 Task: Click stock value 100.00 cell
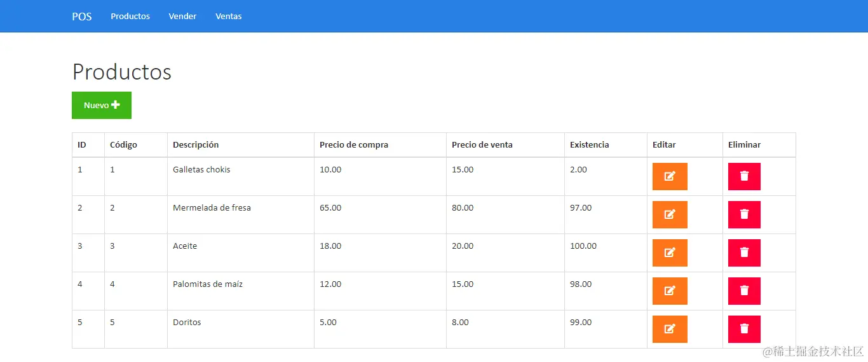[606, 253]
